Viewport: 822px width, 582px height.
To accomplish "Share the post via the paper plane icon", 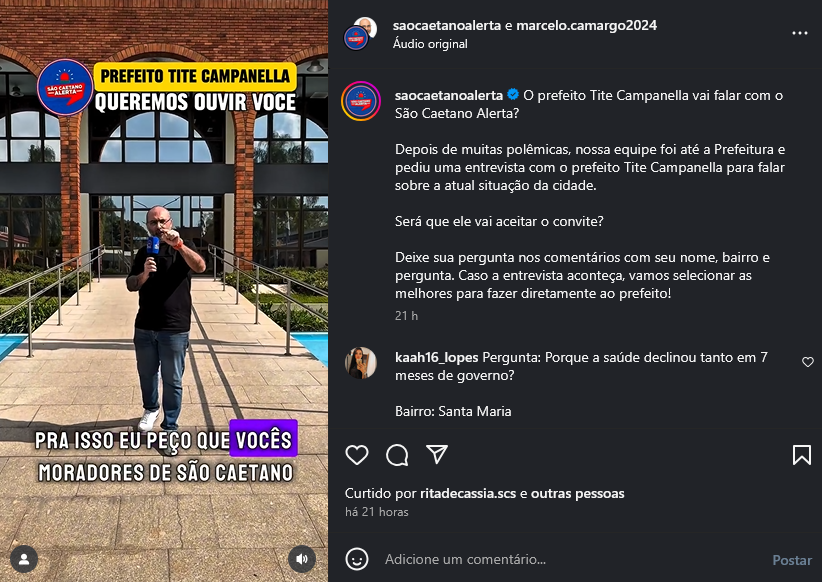I will coord(437,454).
